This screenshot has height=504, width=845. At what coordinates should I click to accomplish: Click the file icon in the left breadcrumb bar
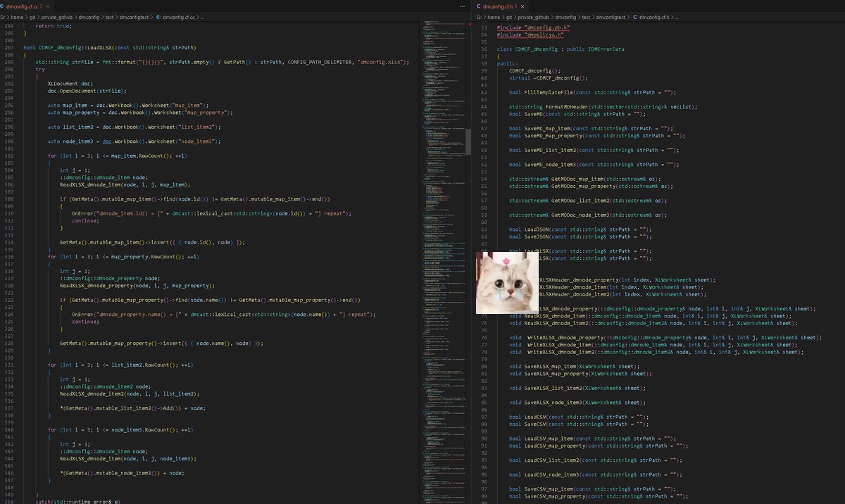[x=158, y=17]
